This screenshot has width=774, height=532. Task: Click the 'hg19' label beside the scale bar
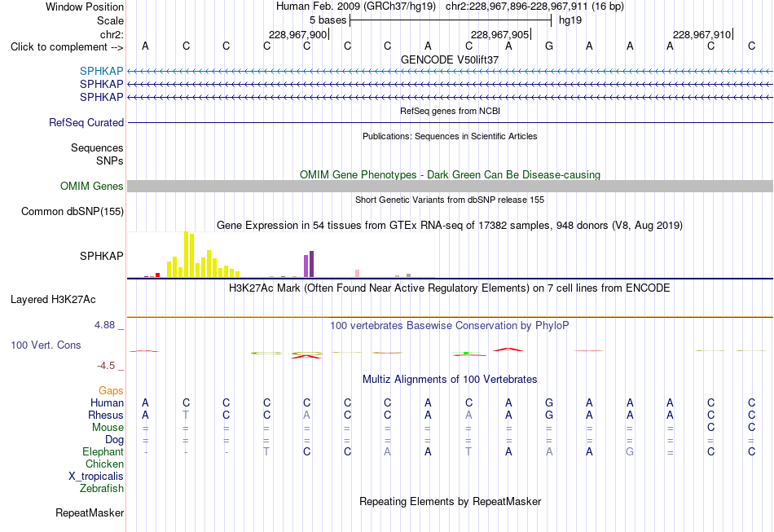570,20
